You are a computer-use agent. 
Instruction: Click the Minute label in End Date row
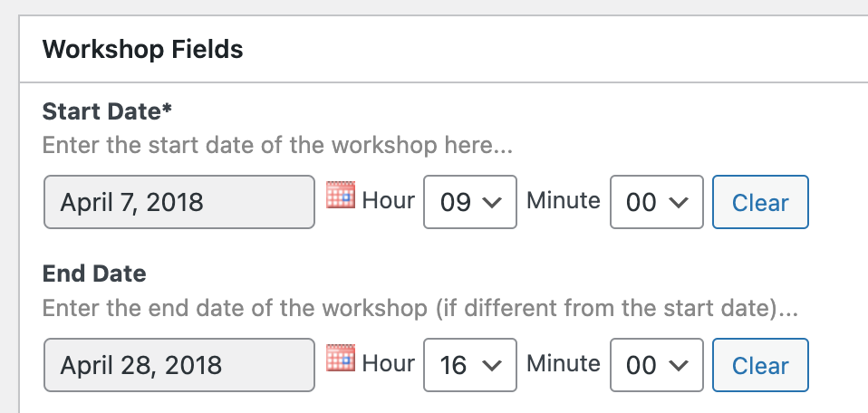pyautogui.click(x=563, y=363)
